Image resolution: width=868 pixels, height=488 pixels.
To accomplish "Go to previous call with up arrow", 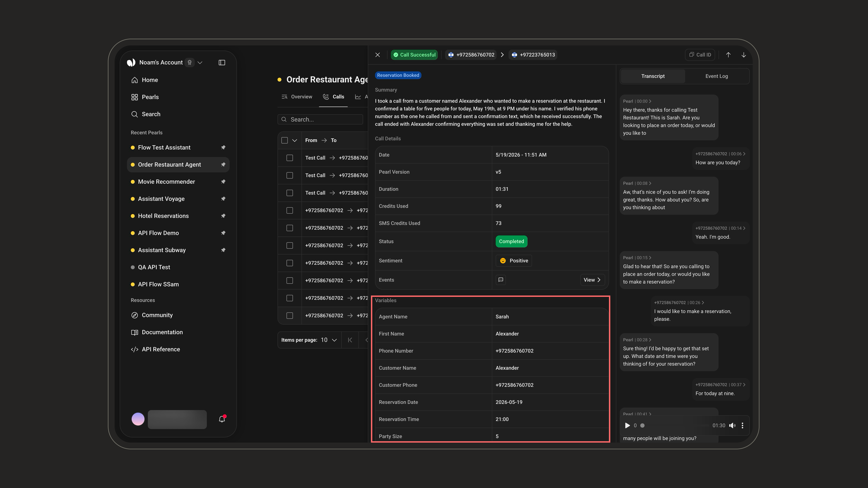I will (x=728, y=55).
